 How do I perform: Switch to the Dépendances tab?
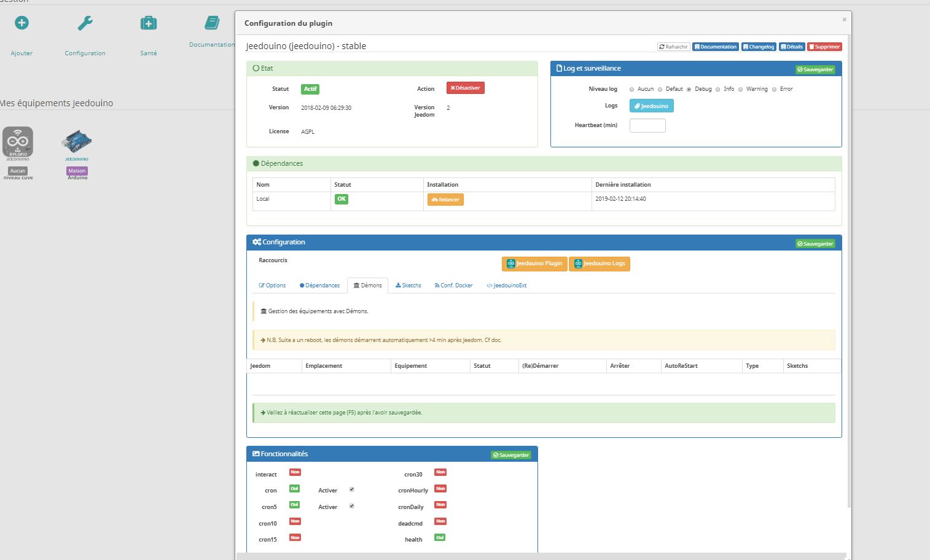click(319, 286)
